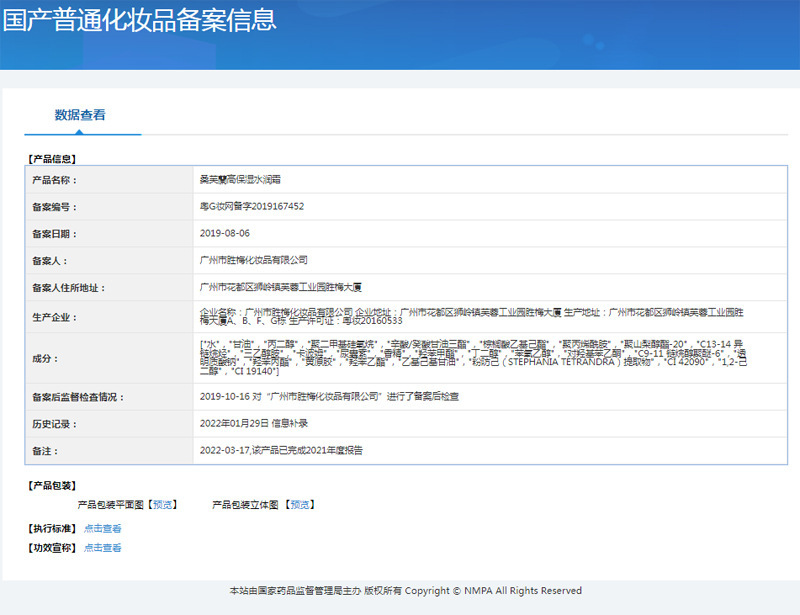Click the 产品包装立体图 label

[245, 505]
